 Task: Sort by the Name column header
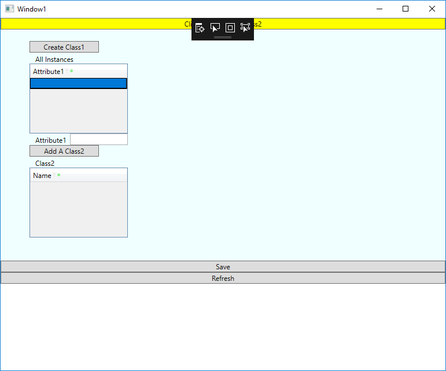tap(42, 175)
